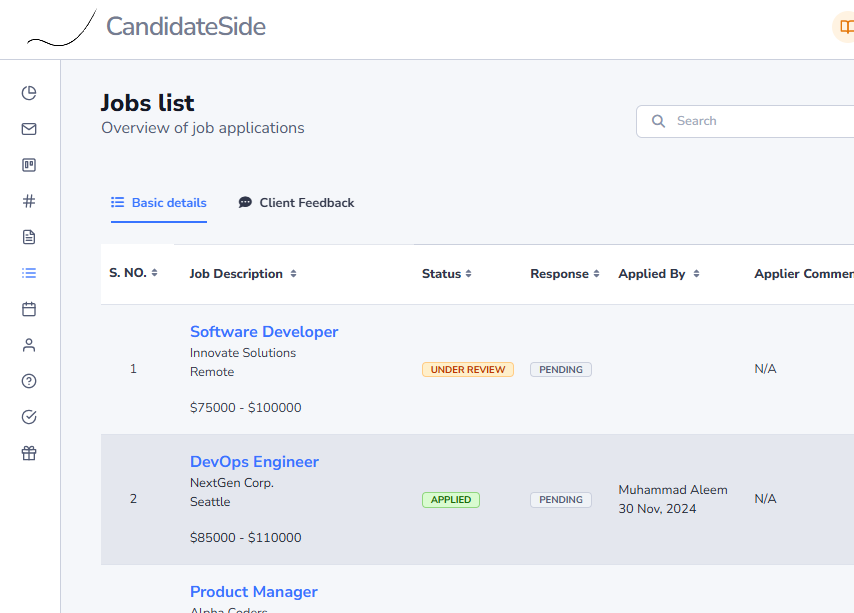
Task: Switch to the Client Feedback tab
Action: (296, 203)
